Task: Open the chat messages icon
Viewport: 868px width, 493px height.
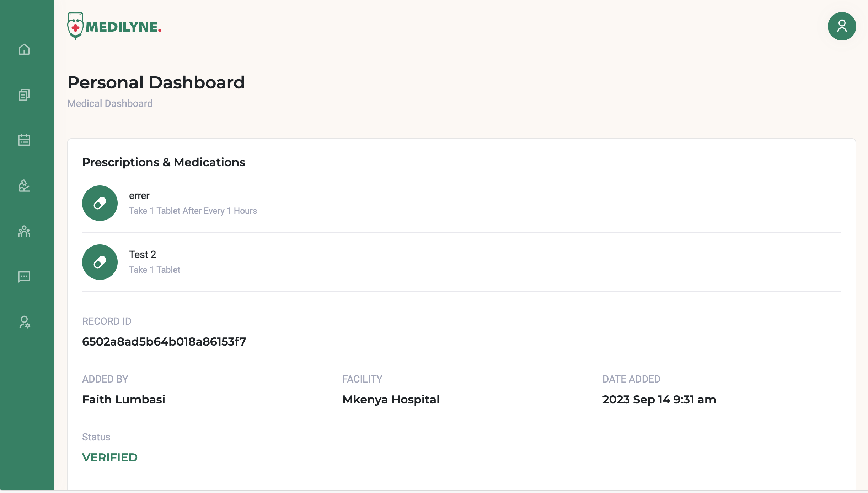Action: [24, 277]
